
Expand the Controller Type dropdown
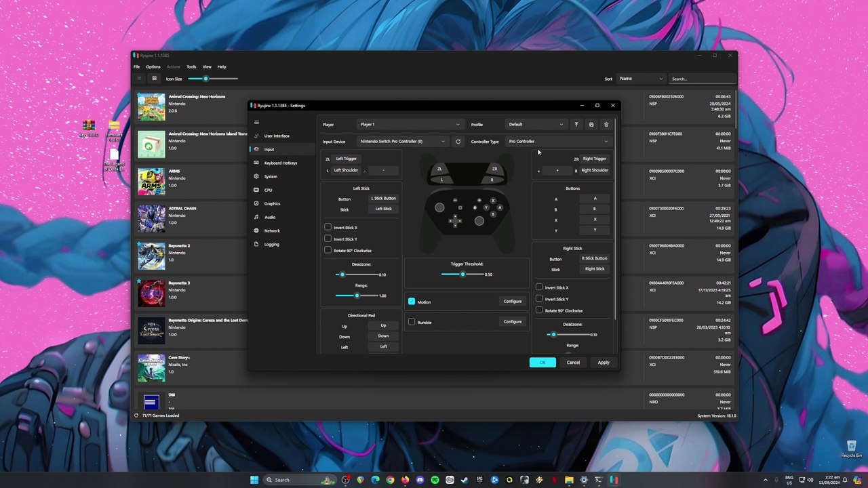tap(558, 142)
